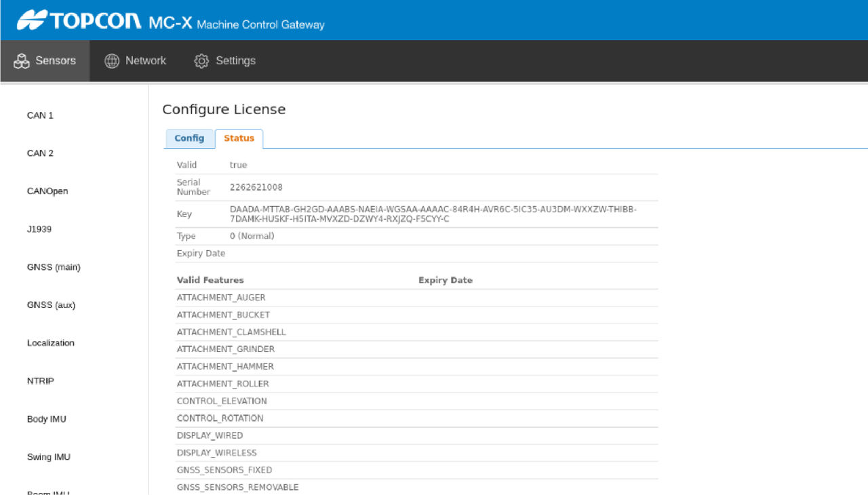Select Body IMU in sidebar
This screenshot has width=868, height=495.
pyautogui.click(x=47, y=419)
